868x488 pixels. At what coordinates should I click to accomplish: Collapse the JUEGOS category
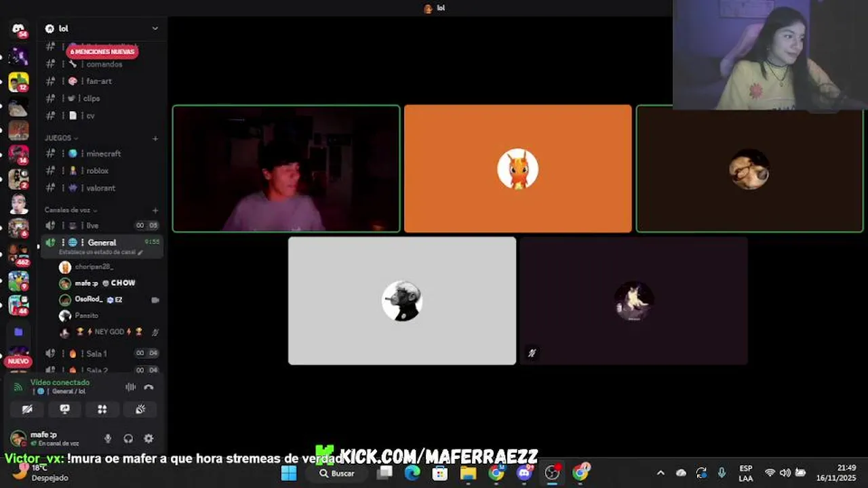pos(60,138)
